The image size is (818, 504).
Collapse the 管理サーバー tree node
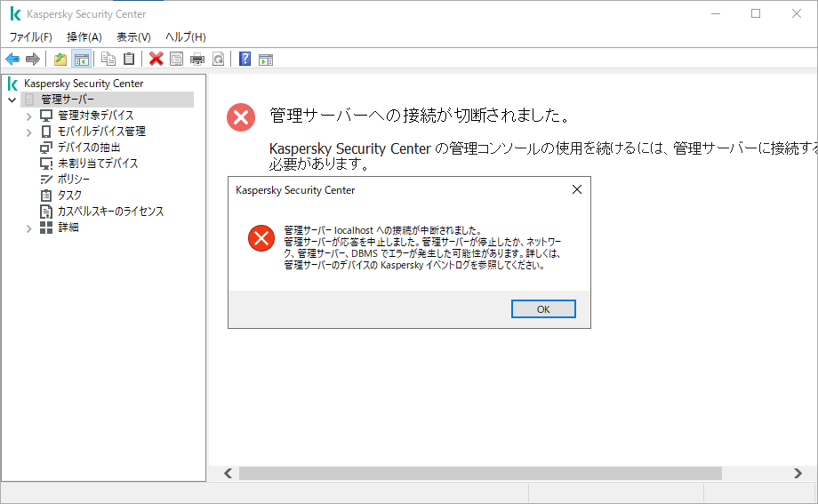click(12, 100)
